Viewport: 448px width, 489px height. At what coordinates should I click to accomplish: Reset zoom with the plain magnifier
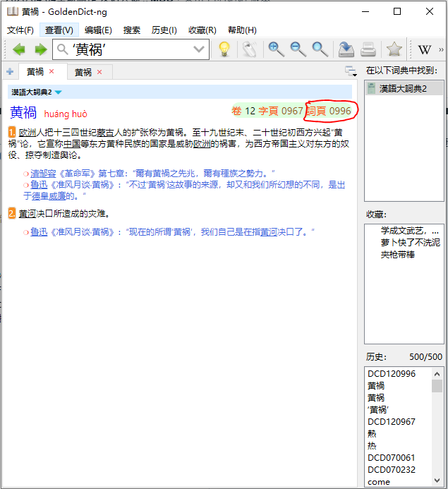point(320,49)
